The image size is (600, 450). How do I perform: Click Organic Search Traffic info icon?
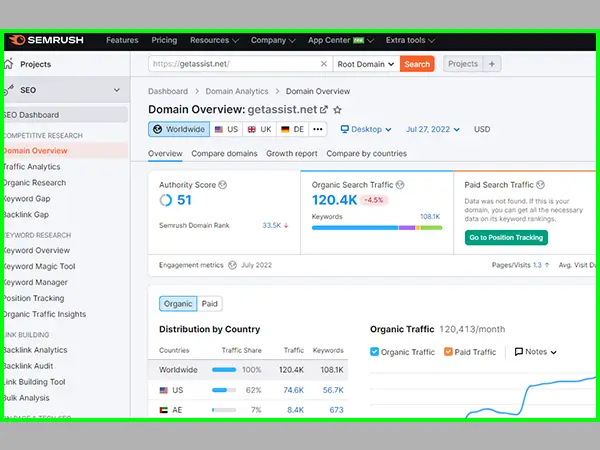[x=400, y=185]
